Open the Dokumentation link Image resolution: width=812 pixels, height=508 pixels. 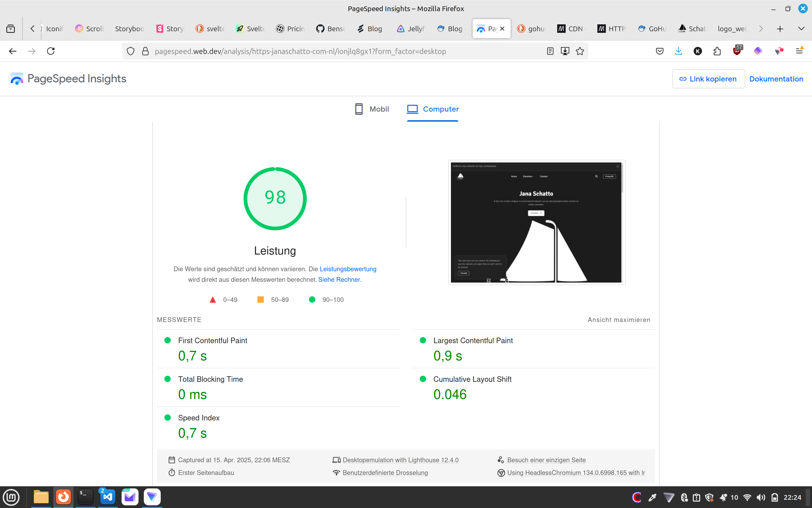pos(776,79)
